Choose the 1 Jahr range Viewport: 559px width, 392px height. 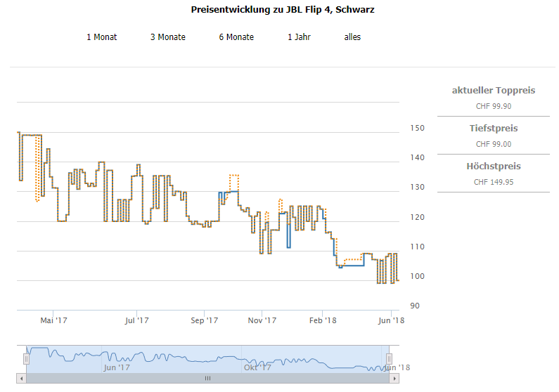pyautogui.click(x=299, y=37)
